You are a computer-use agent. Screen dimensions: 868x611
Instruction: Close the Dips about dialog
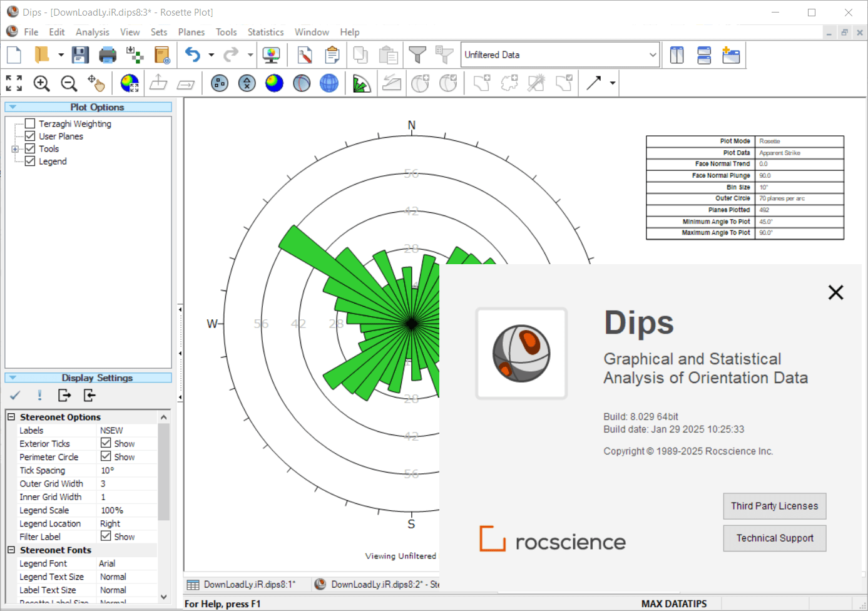click(x=836, y=292)
